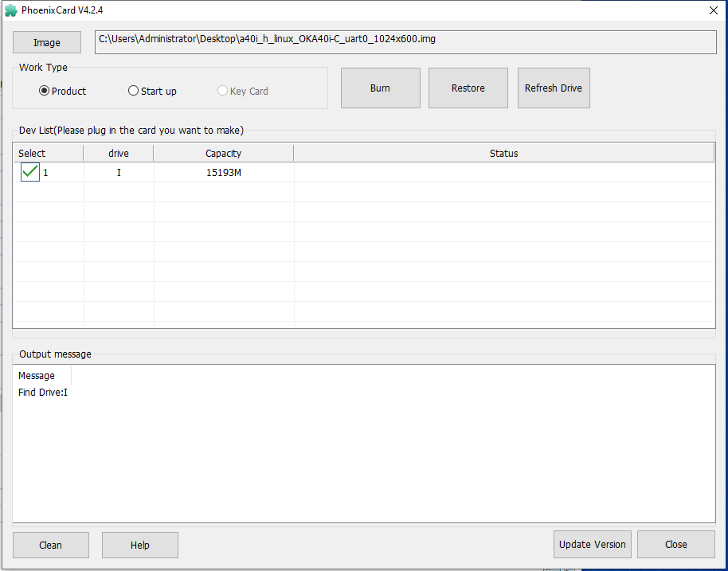This screenshot has height=571, width=728.
Task: Clear output with the Clean button
Action: click(51, 545)
